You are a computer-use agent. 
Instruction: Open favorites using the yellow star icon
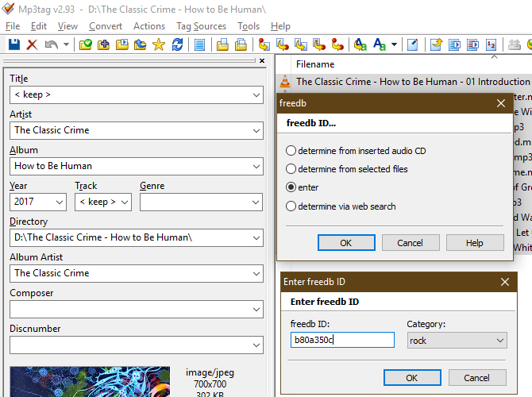click(x=159, y=44)
